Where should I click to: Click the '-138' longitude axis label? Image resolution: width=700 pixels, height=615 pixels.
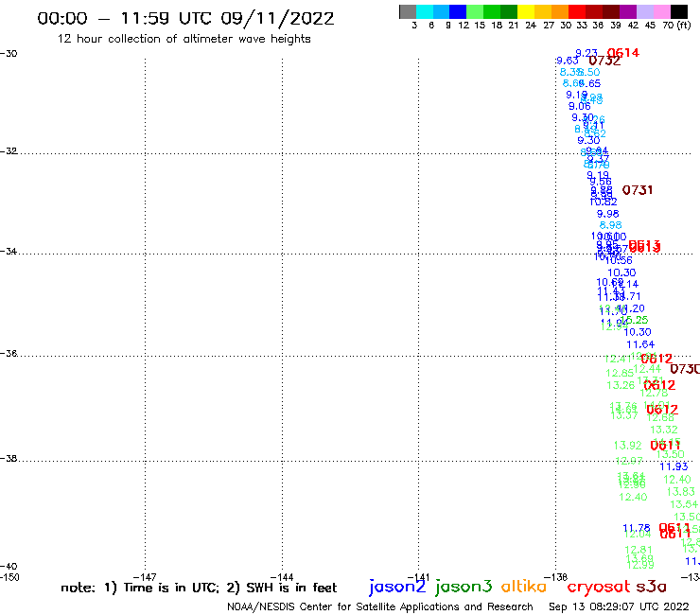(555, 577)
